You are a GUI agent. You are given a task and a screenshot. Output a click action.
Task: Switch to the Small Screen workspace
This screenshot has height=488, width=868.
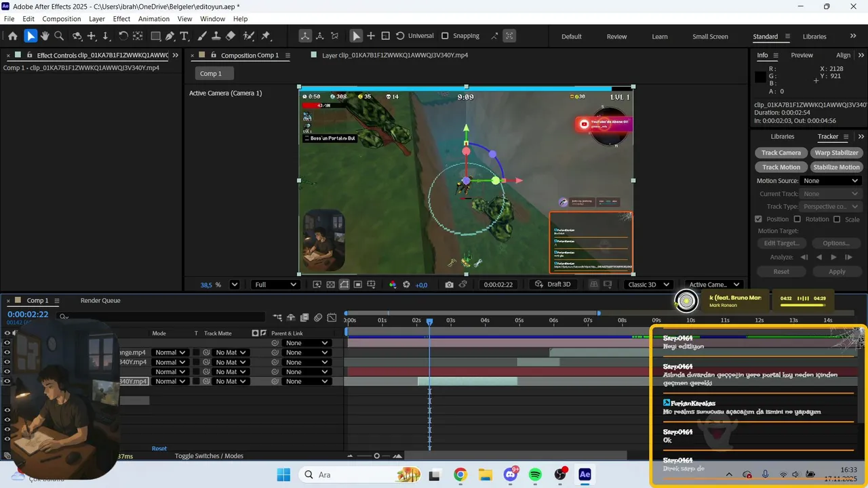pyautogui.click(x=710, y=37)
